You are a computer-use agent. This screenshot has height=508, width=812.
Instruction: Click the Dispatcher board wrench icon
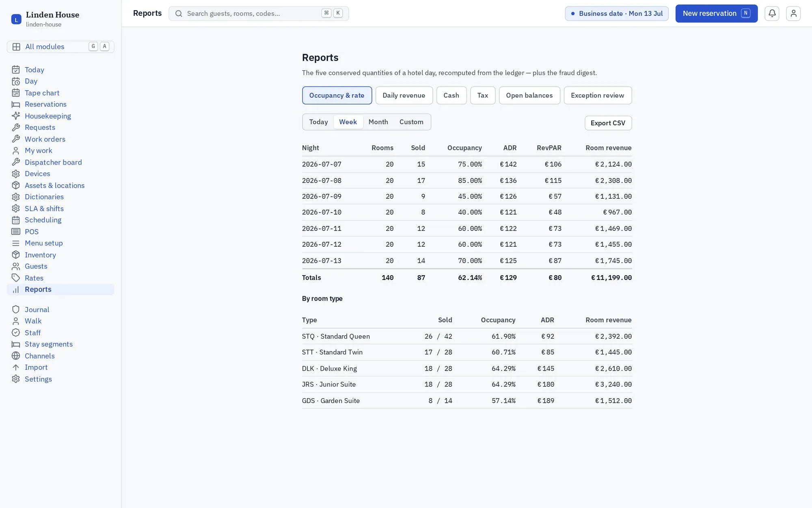tap(16, 163)
